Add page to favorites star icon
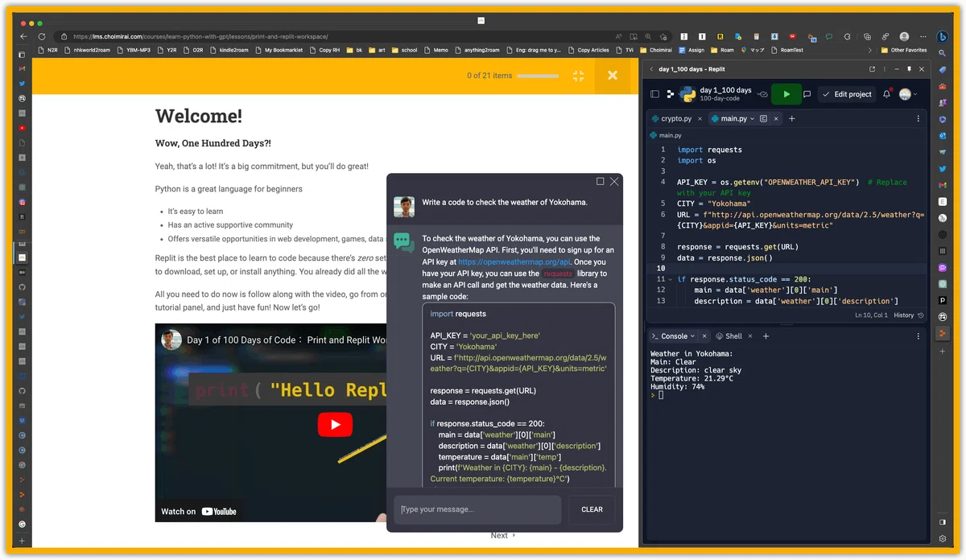 point(664,36)
